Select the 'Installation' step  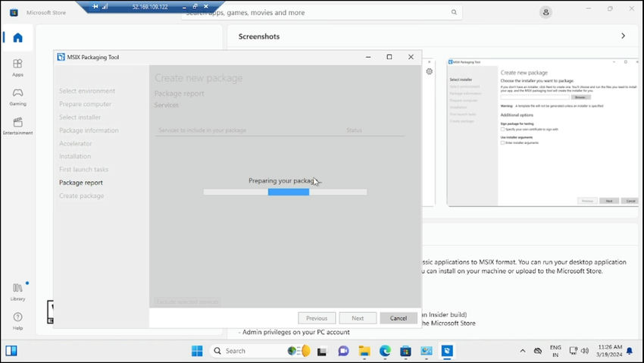[x=75, y=156]
